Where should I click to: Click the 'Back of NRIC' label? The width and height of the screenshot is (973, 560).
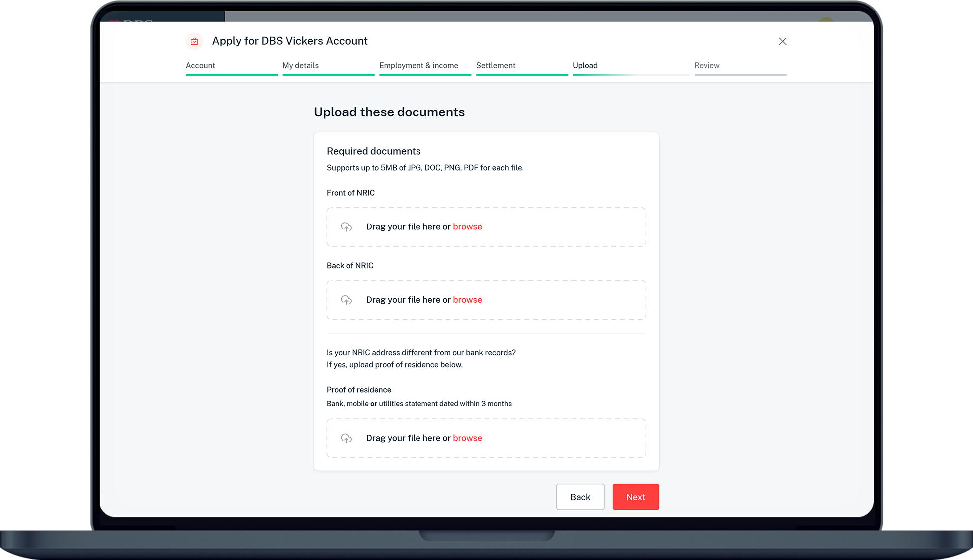pos(350,265)
